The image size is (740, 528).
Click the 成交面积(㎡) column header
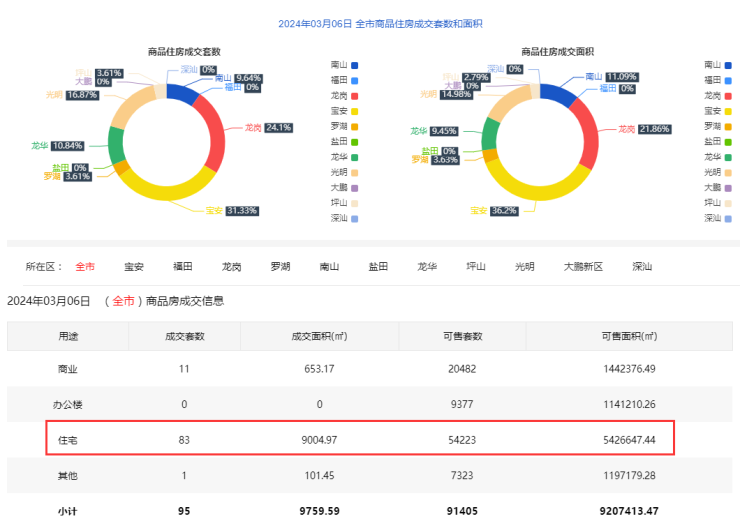[x=319, y=336]
